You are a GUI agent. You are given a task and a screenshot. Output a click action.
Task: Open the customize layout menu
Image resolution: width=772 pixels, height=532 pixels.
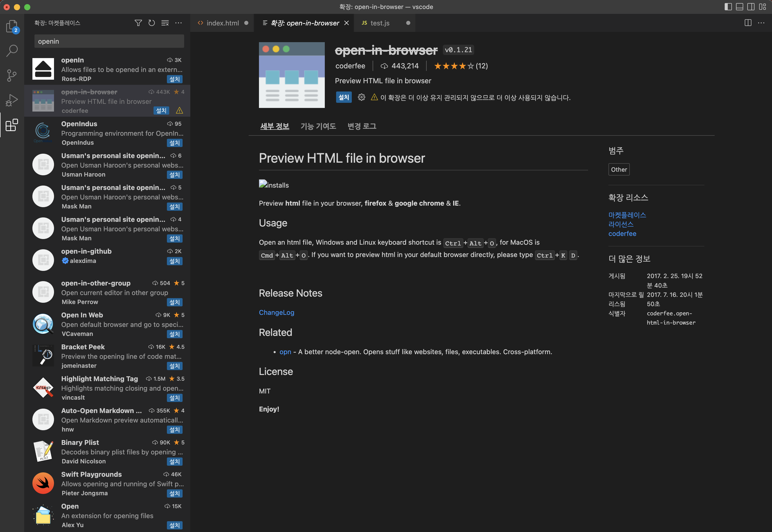click(762, 7)
